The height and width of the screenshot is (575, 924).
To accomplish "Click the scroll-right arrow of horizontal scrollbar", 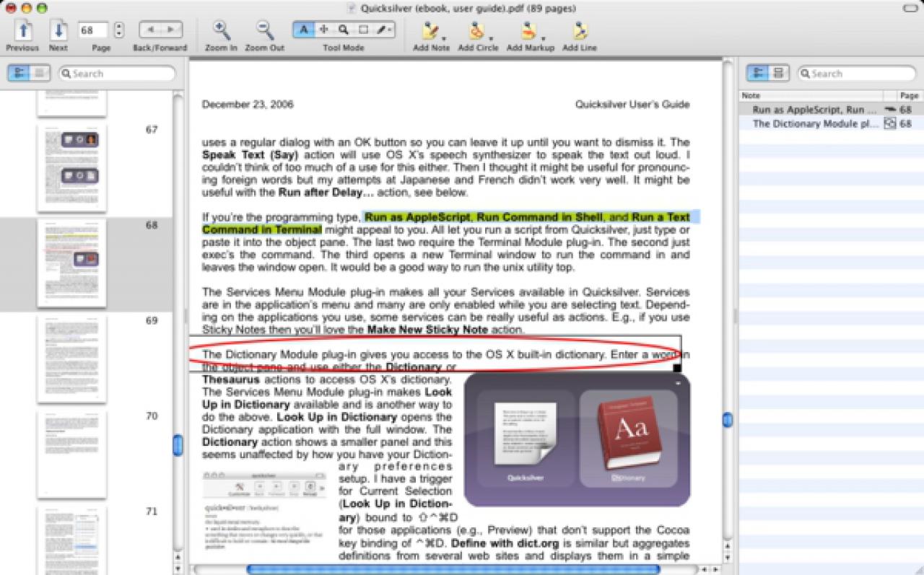I will [x=715, y=569].
